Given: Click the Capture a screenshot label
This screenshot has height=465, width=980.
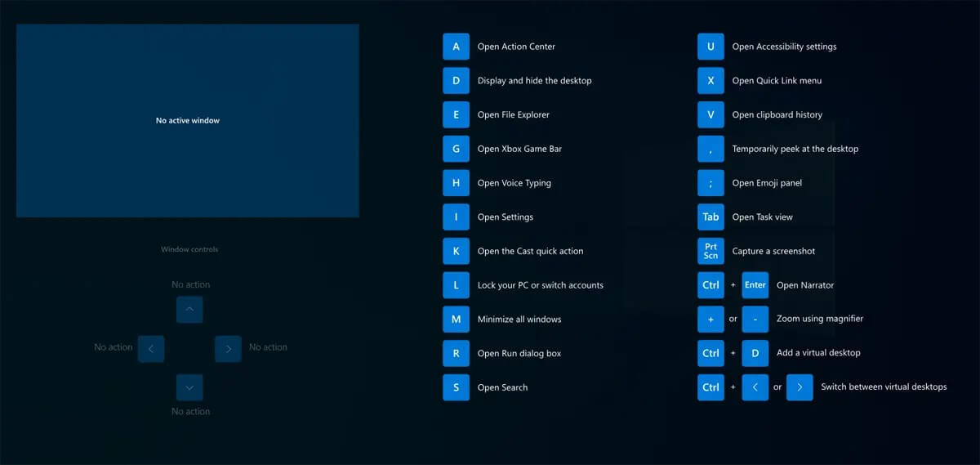Looking at the screenshot, I should point(773,251).
